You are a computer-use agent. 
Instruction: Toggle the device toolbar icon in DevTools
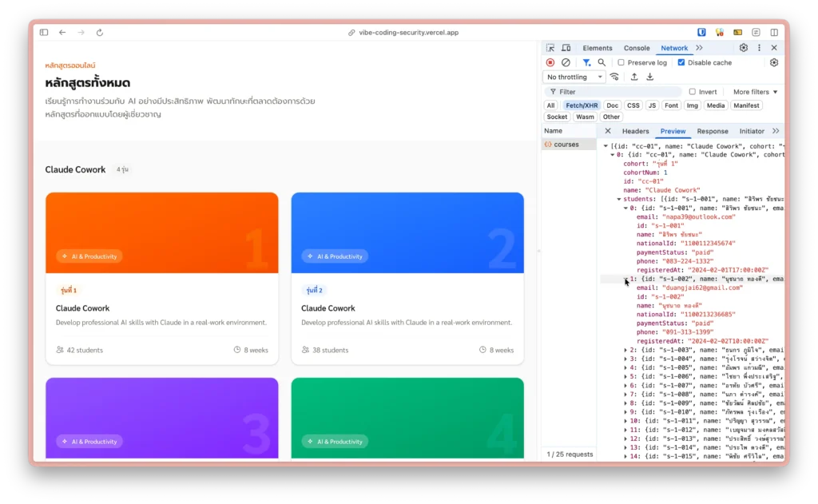point(566,48)
